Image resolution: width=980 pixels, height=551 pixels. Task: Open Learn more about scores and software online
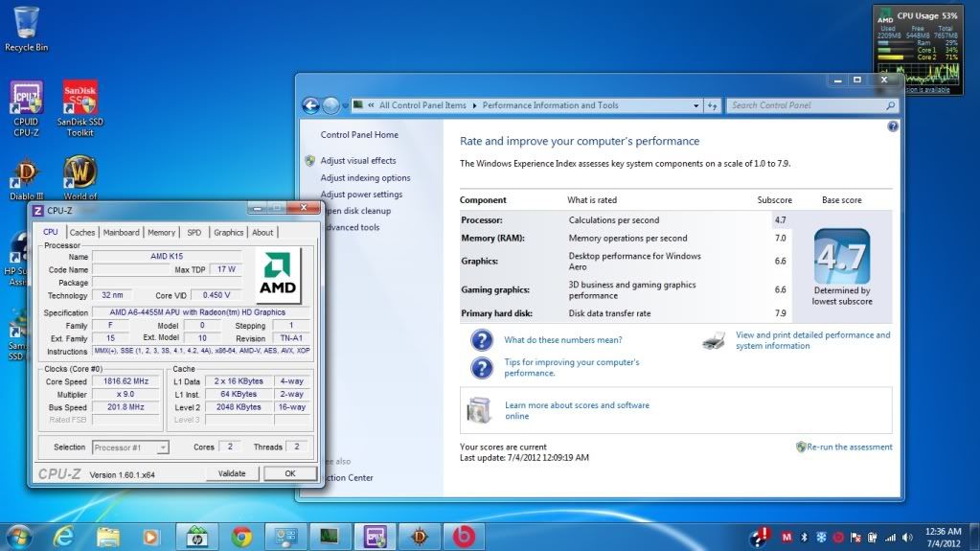577,410
